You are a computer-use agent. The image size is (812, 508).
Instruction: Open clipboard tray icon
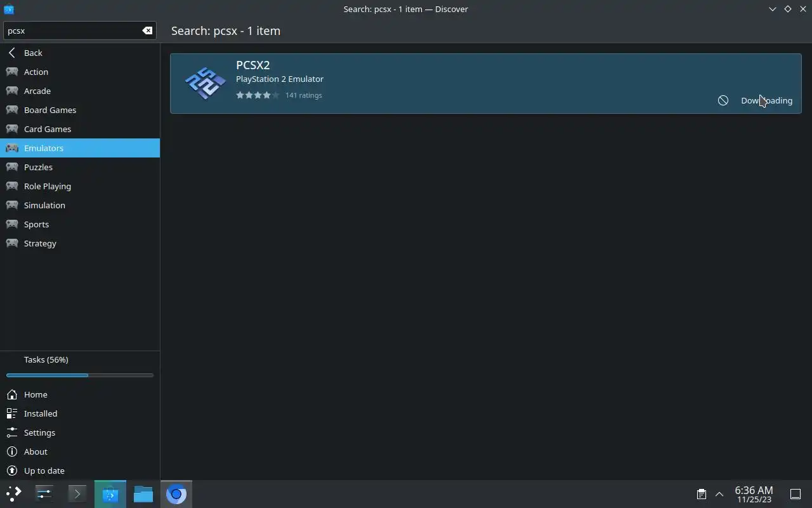coord(701,494)
